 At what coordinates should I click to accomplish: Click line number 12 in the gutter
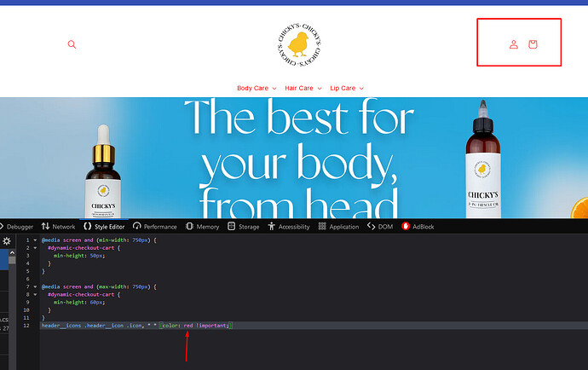click(26, 326)
